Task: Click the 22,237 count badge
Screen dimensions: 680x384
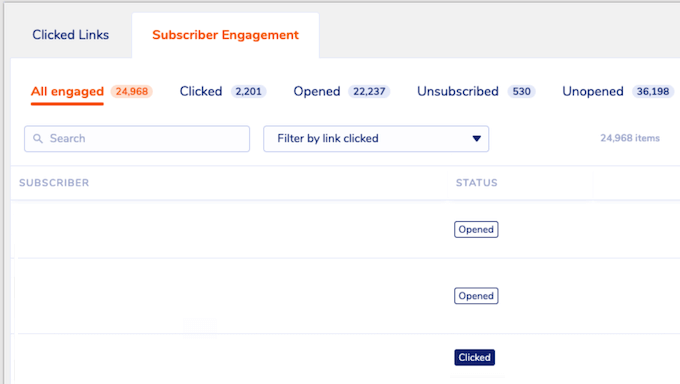Action: pyautogui.click(x=369, y=92)
